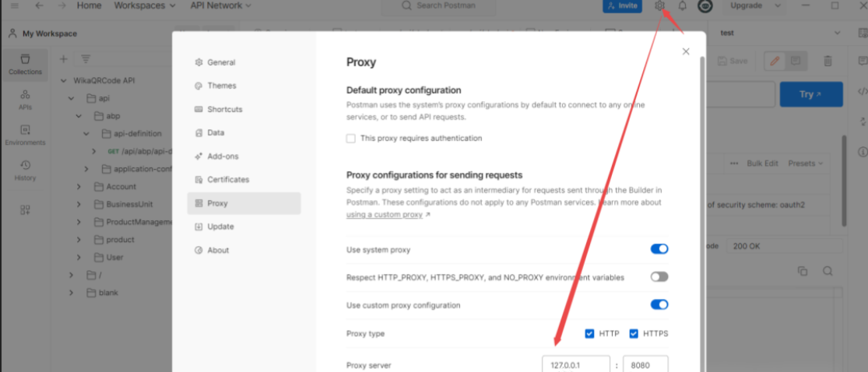Select Shortcuts settings tab
Image resolution: width=868 pixels, height=372 pixels.
click(x=244, y=110)
